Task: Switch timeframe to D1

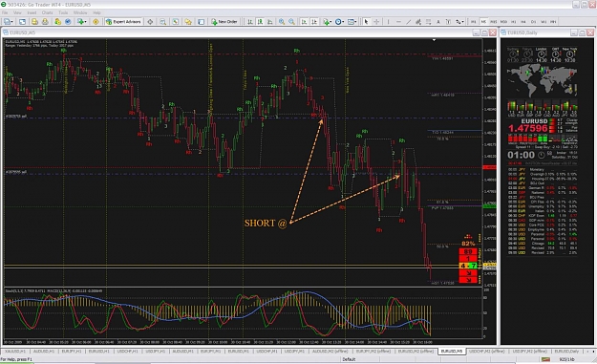Action: 533,22
